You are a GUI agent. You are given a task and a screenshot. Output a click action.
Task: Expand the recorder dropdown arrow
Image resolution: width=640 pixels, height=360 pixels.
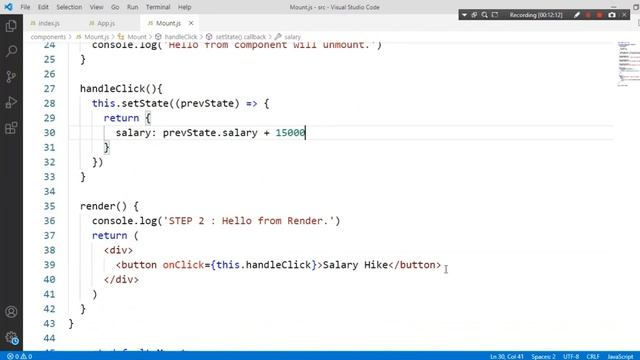click(464, 15)
